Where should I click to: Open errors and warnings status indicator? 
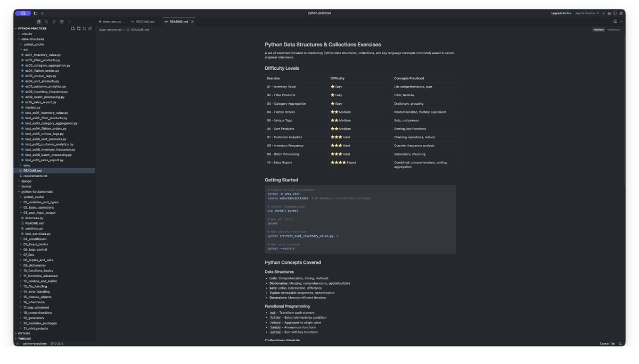point(57,344)
